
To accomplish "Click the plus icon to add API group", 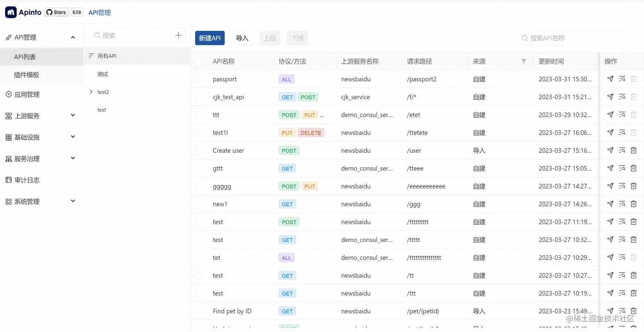I will point(178,35).
